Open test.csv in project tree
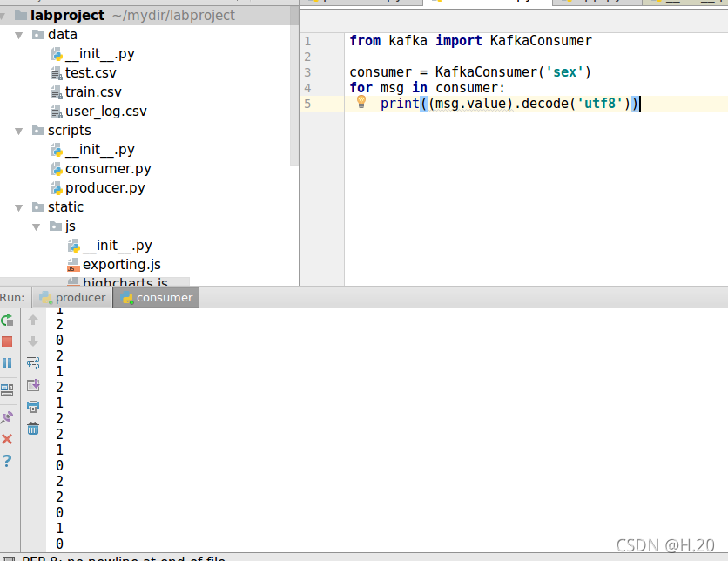Viewport: 728px width, 561px height. point(91,73)
